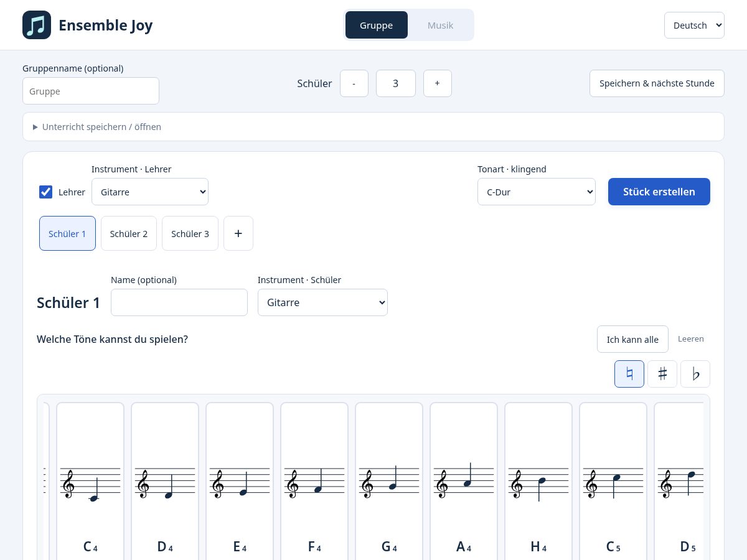Click the student count field showing 3
Image resolution: width=747 pixels, height=560 pixels.
tap(396, 83)
